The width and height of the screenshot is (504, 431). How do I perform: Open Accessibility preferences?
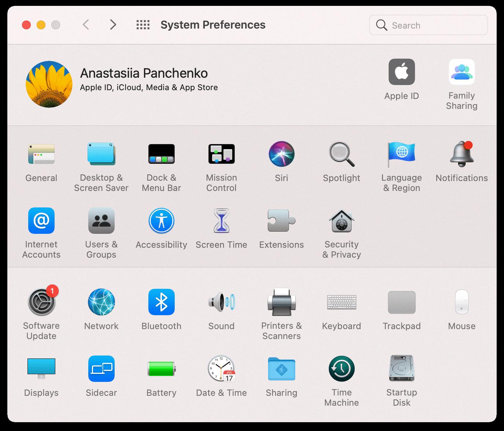tap(161, 221)
